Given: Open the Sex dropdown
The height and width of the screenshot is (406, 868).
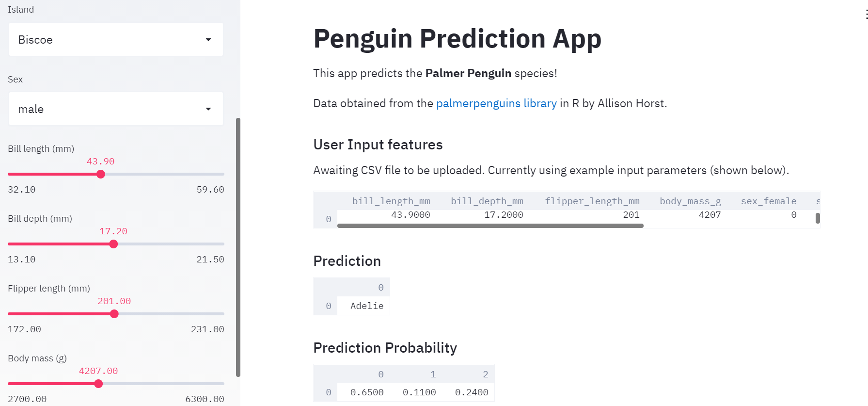Looking at the screenshot, I should coord(115,109).
